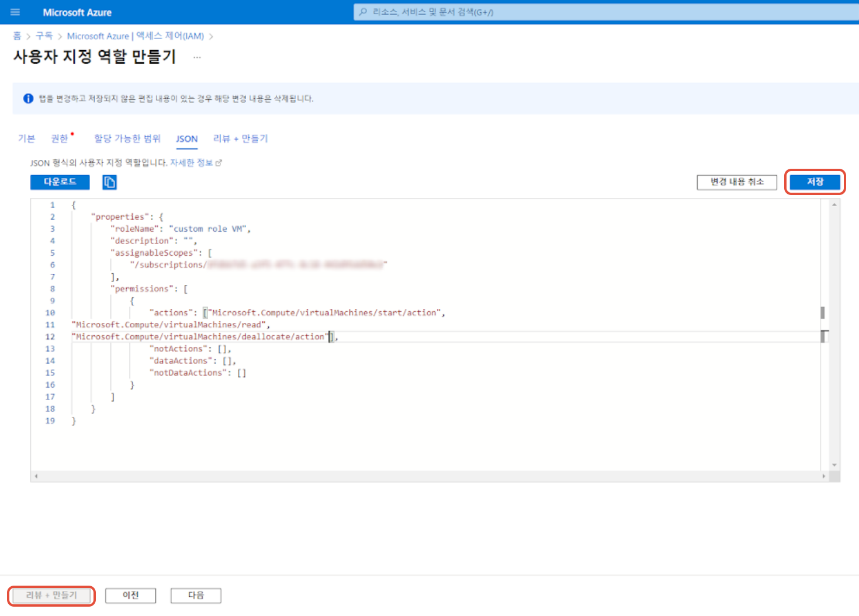Switch to the 권한 tab

pos(60,138)
